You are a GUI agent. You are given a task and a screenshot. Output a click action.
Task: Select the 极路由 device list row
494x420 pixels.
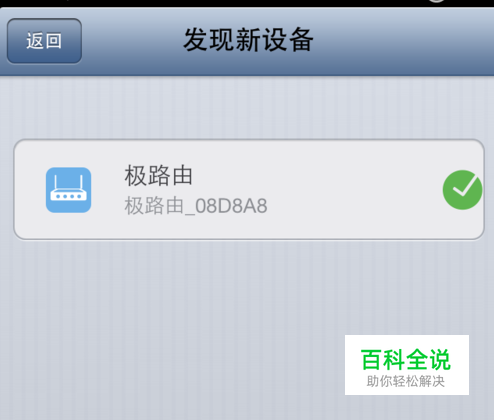(249, 189)
